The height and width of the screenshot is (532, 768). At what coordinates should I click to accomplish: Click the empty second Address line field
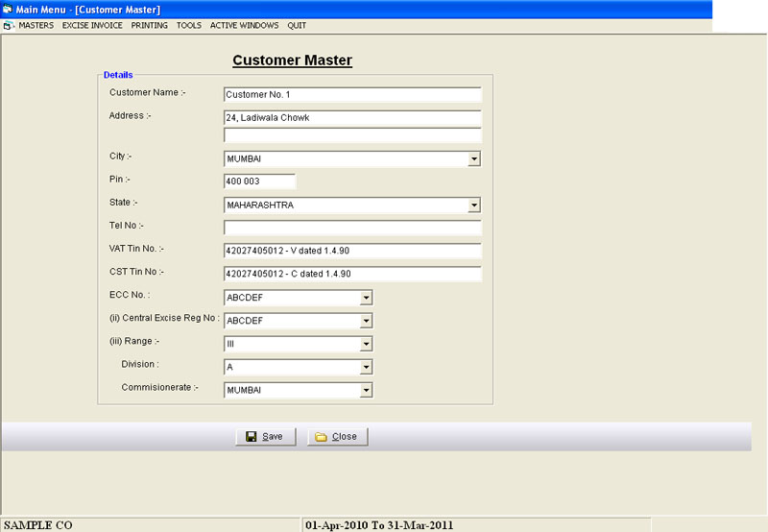(352, 135)
